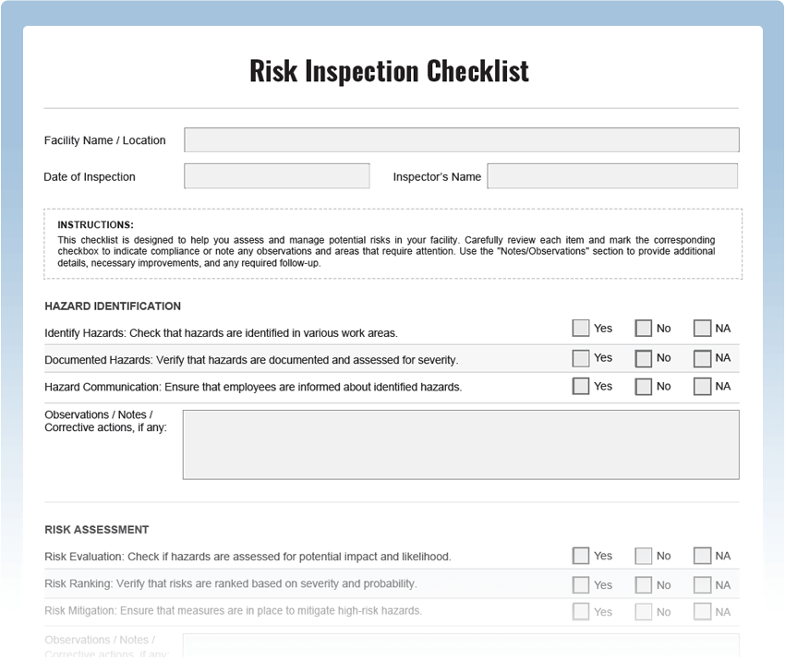This screenshot has height=672, width=785.
Task: Check Yes for Hazard Communication
Action: pos(580,386)
